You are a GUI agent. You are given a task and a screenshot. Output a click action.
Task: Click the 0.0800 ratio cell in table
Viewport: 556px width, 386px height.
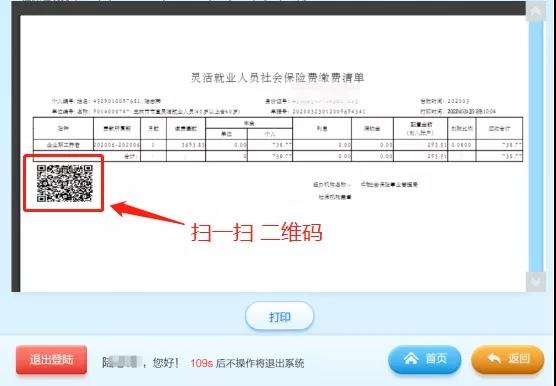pyautogui.click(x=462, y=145)
